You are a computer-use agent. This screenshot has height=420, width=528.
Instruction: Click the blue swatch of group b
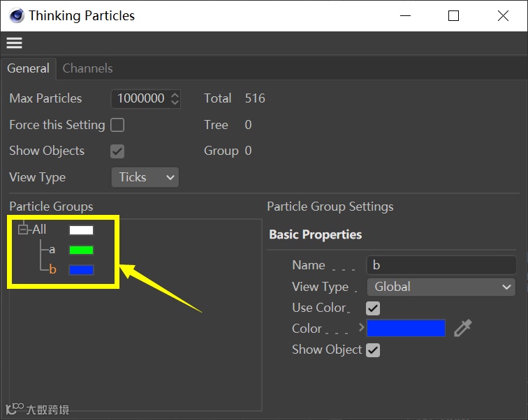coord(81,270)
